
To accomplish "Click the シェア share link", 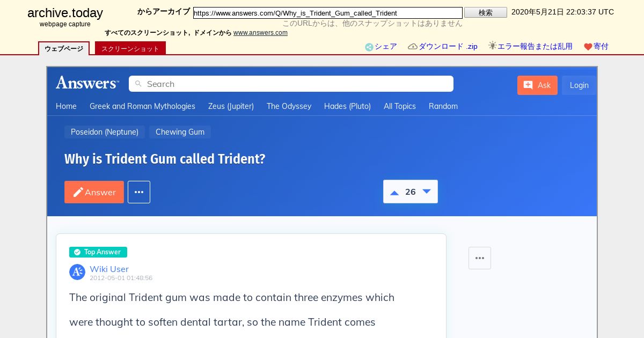I will pos(386,47).
